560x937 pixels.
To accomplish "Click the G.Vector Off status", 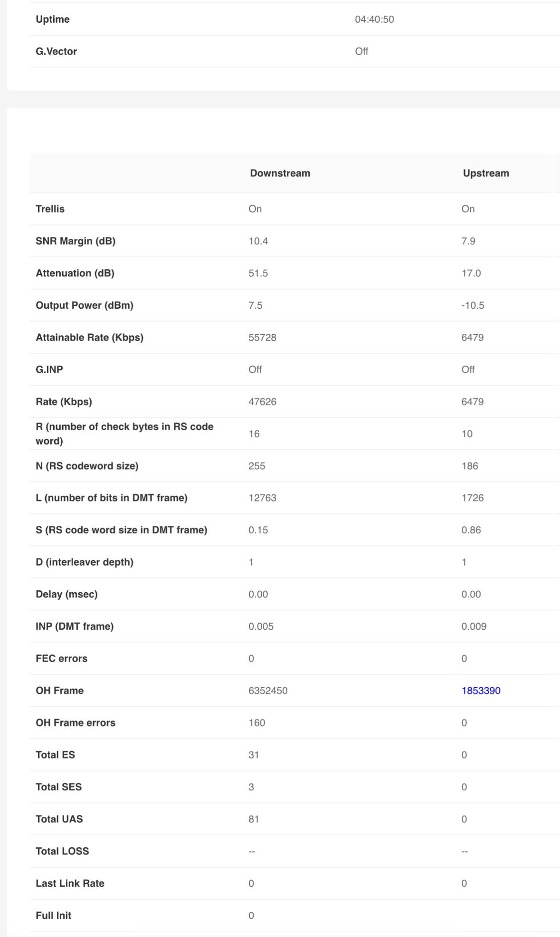I will (x=361, y=51).
